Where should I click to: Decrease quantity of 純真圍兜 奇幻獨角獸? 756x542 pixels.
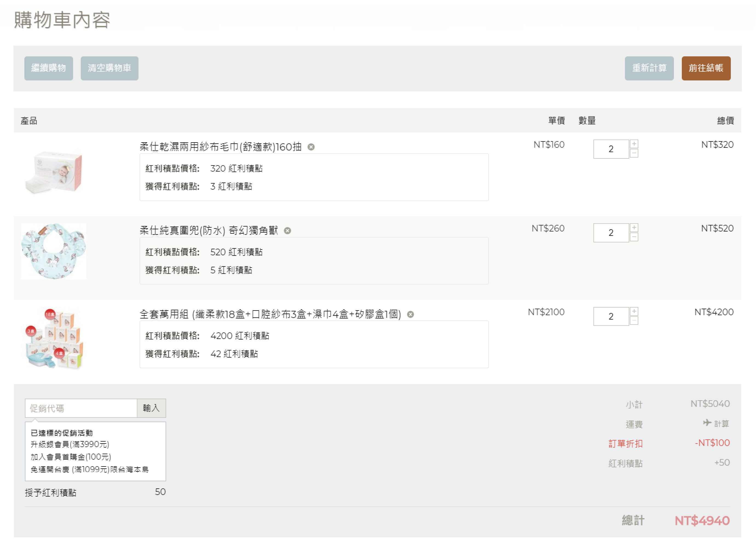click(634, 237)
